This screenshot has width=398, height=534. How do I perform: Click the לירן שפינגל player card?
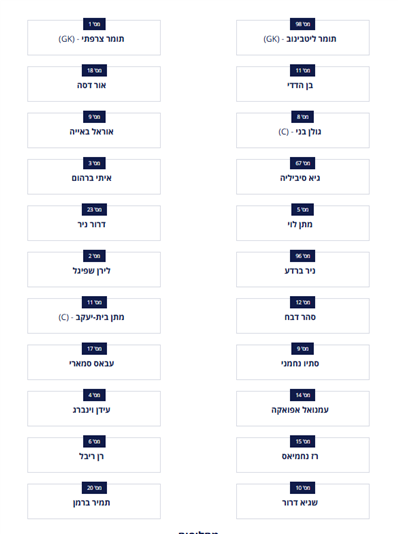[x=94, y=269]
